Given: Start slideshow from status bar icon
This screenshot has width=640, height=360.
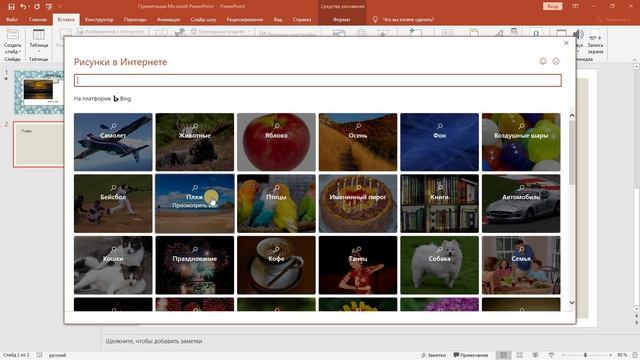Looking at the screenshot, I should pyautogui.click(x=551, y=355).
